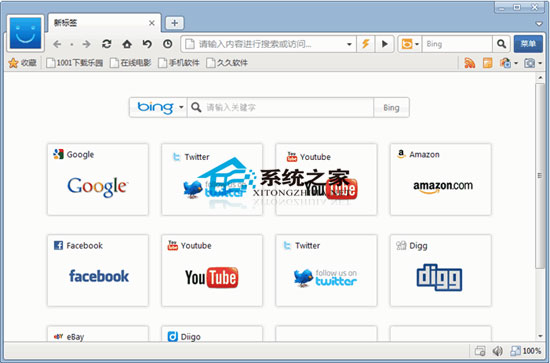Open 久久软件 bookmark
550x363 pixels.
[x=227, y=63]
